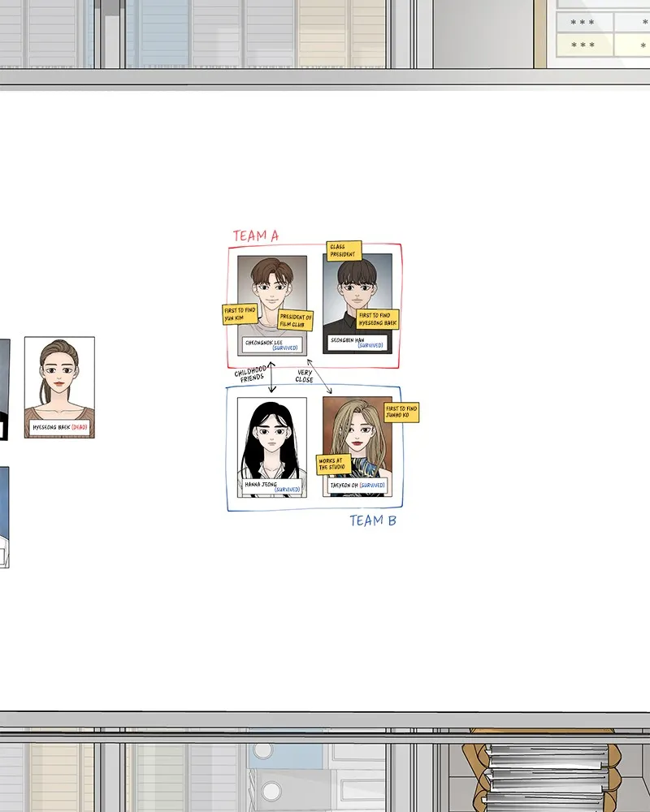Viewport: 650px width, 812px height.
Task: Select the President of Film Club note
Action: point(296,321)
